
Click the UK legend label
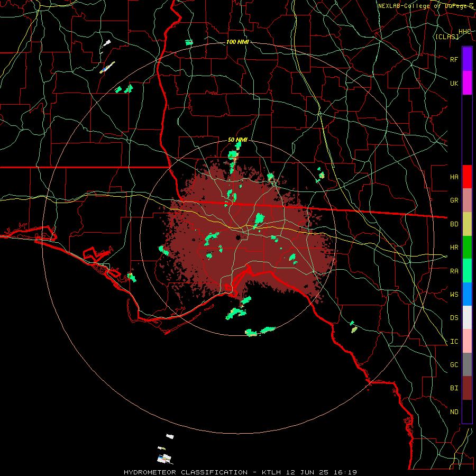(x=454, y=83)
